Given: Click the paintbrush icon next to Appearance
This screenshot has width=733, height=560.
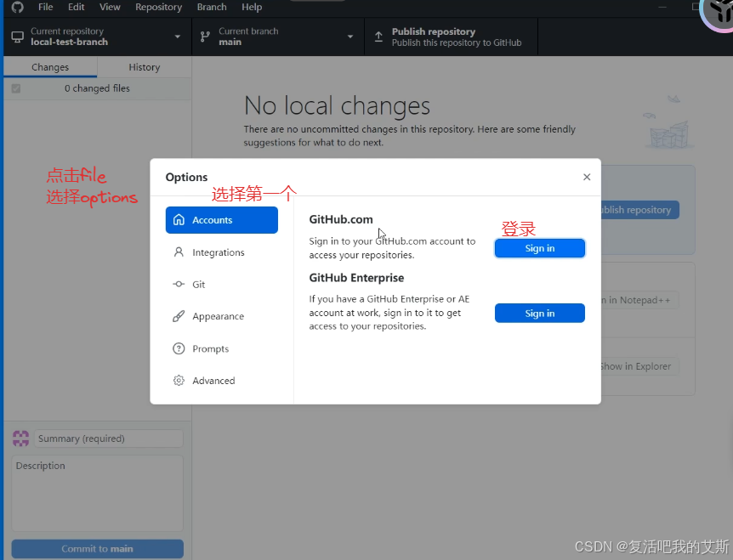Looking at the screenshot, I should click(179, 316).
